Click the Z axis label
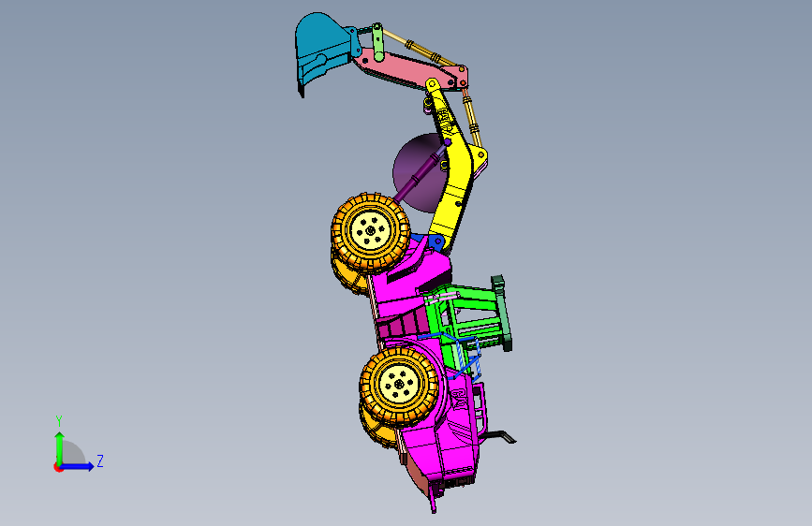The height and width of the screenshot is (526, 812). [100, 460]
